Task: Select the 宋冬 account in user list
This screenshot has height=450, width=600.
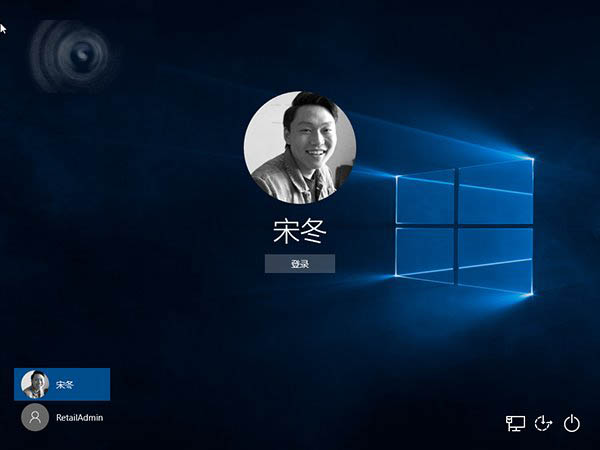Action: pos(62,384)
